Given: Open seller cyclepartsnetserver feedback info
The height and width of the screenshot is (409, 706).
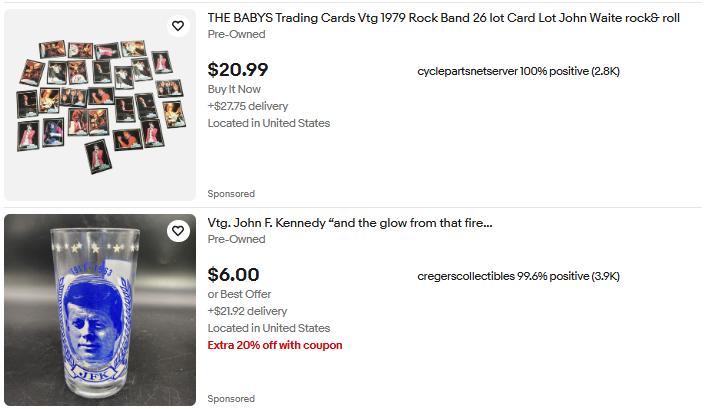Looking at the screenshot, I should click(x=518, y=71).
